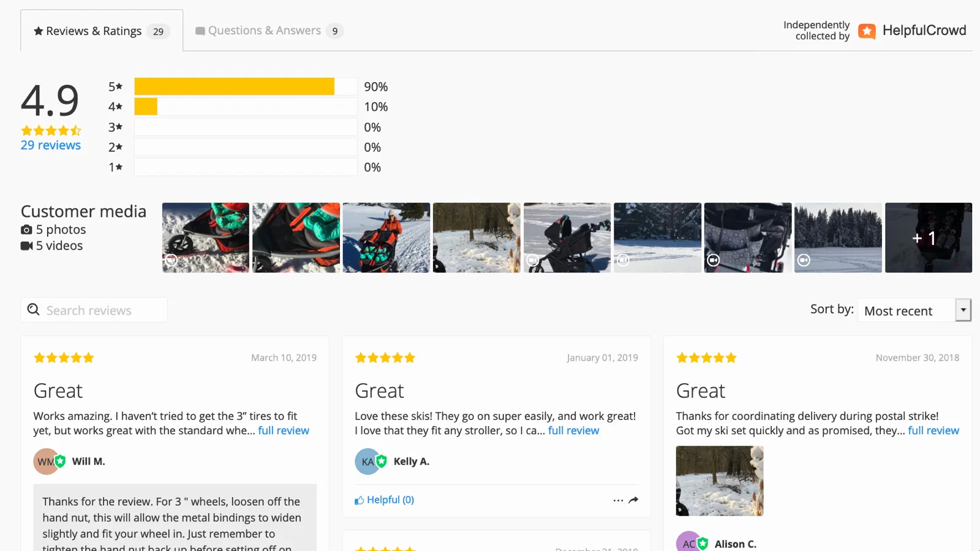Click 'Great' title on Alison C.'s review
Image resolution: width=980 pixels, height=551 pixels.
click(x=701, y=391)
